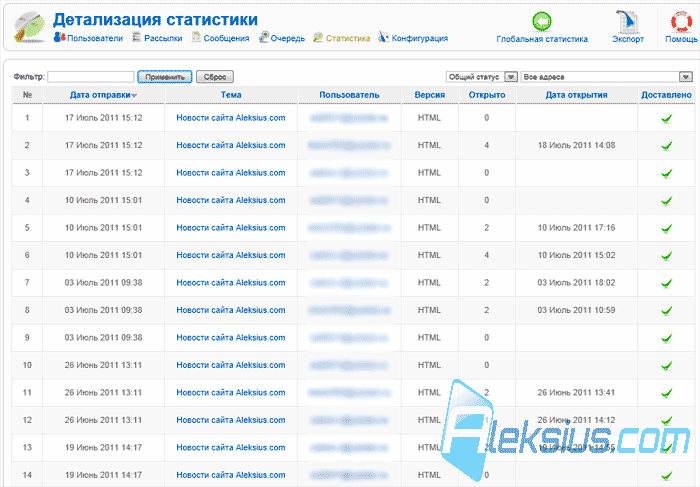Open Рассылки menu item
The width and height of the screenshot is (700, 487).
click(163, 38)
